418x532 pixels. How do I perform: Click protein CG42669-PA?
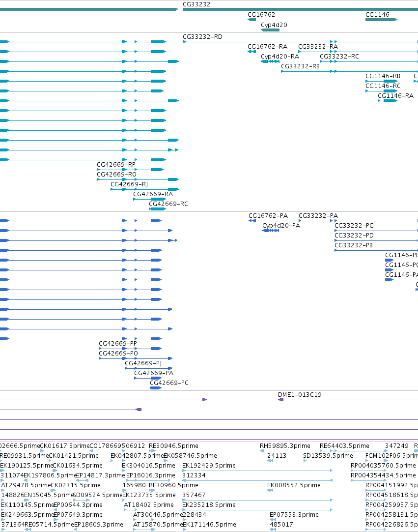click(154, 373)
